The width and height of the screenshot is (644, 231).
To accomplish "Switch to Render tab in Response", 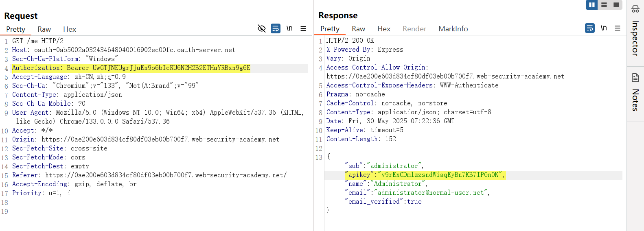I will coord(414,29).
